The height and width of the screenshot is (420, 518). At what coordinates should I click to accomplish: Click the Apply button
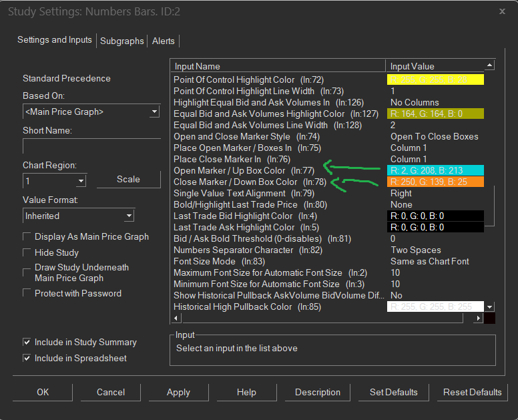178,392
